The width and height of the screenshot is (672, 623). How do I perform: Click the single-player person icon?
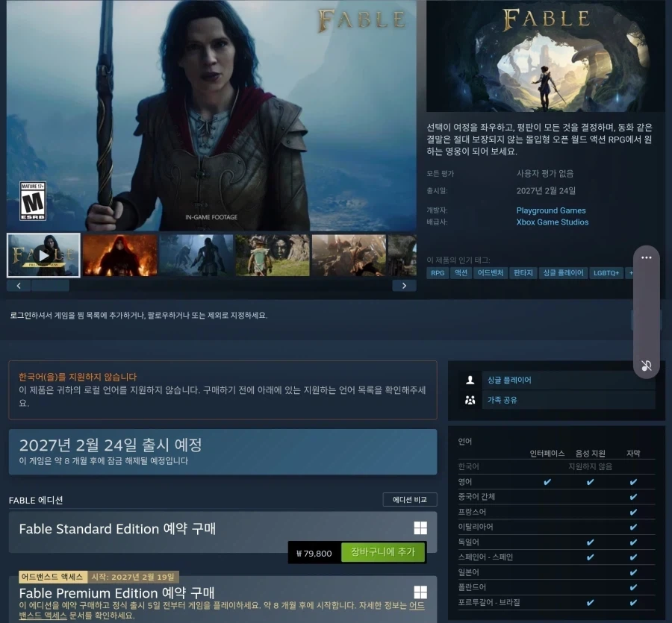coord(470,380)
